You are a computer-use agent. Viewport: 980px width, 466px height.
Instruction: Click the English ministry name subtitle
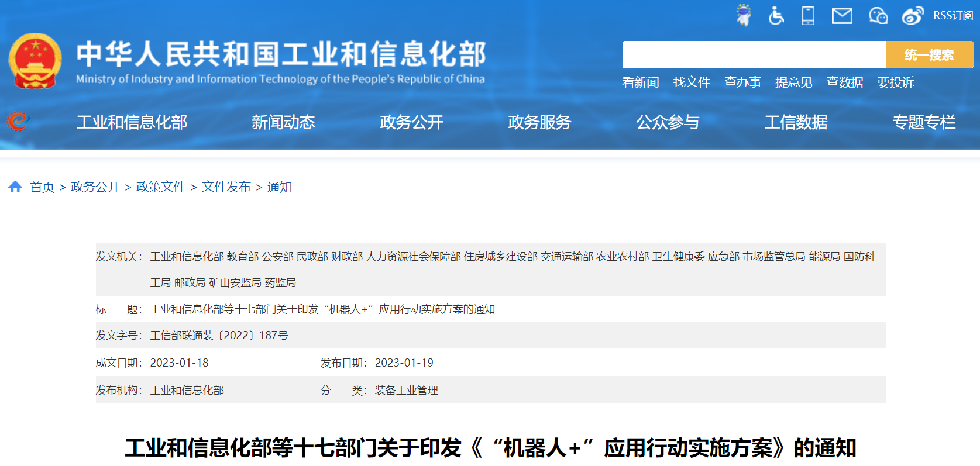280,79
